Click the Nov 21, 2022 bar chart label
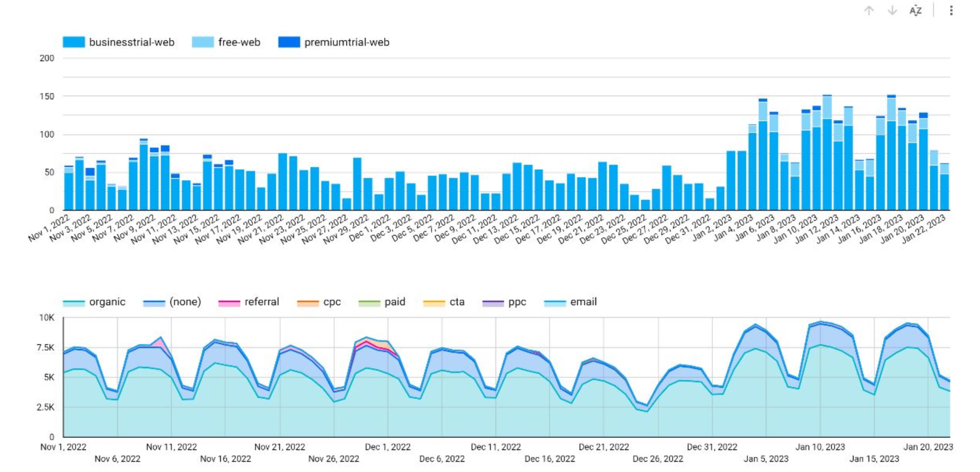The height and width of the screenshot is (472, 980). [261, 229]
